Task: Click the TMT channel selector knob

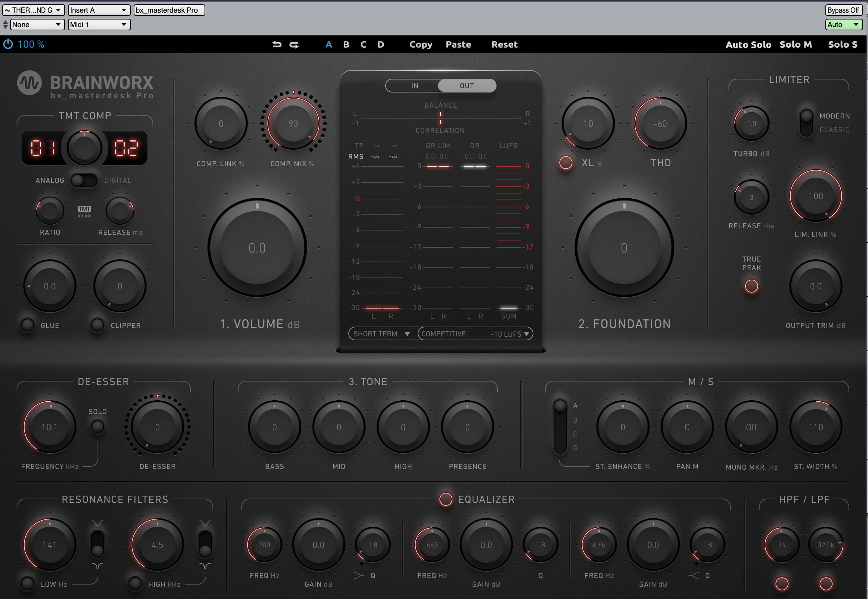Action: 85,148
